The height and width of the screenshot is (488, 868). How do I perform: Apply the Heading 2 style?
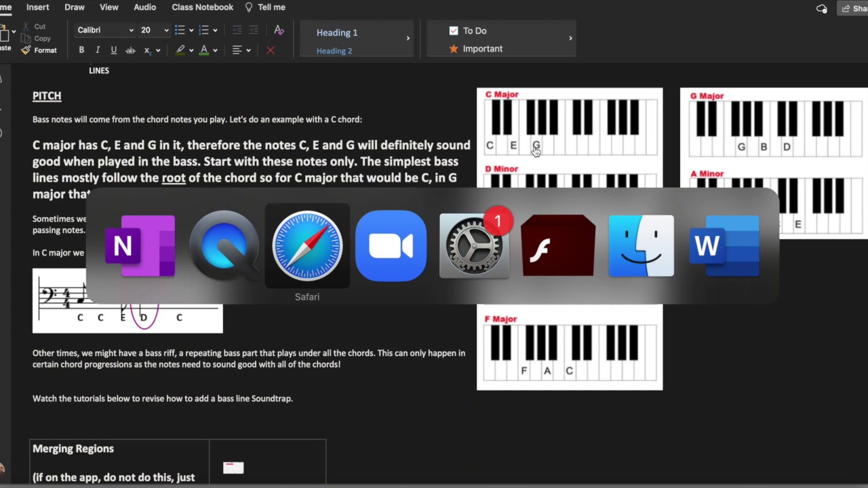click(x=334, y=51)
